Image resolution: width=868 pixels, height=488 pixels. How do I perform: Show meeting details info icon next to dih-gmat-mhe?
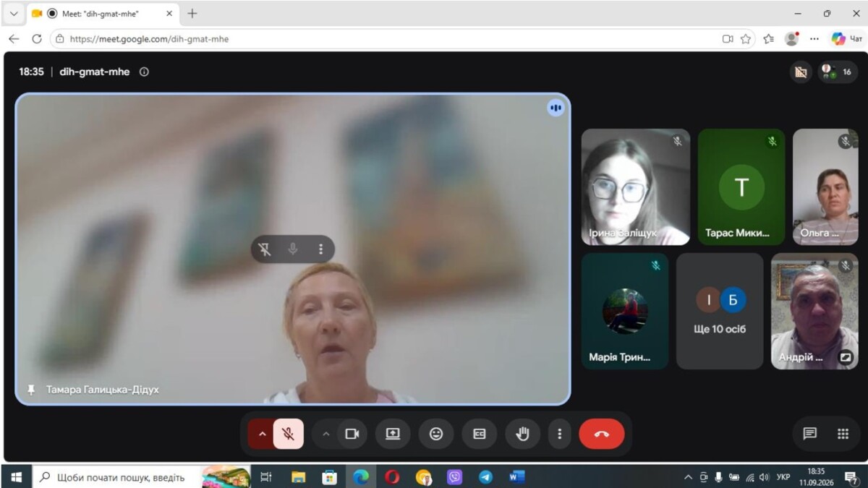(x=144, y=72)
